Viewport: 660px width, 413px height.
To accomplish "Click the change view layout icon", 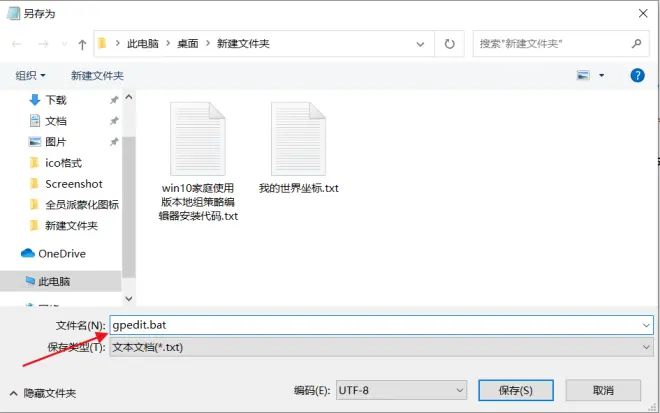I will pos(584,75).
